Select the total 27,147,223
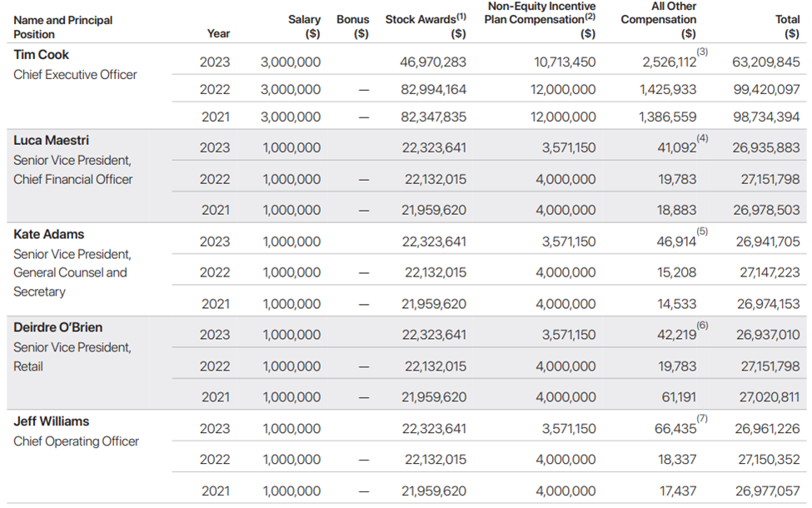The width and height of the screenshot is (812, 508). click(770, 272)
